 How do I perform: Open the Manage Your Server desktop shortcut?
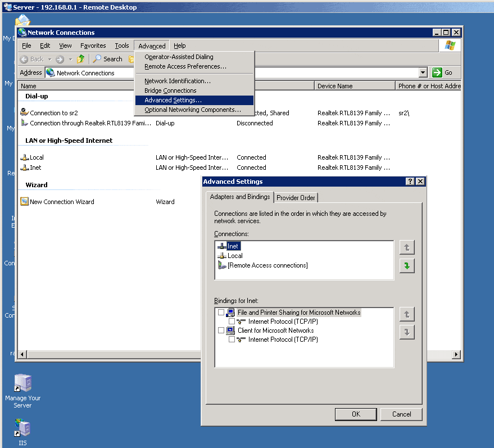coord(22,392)
